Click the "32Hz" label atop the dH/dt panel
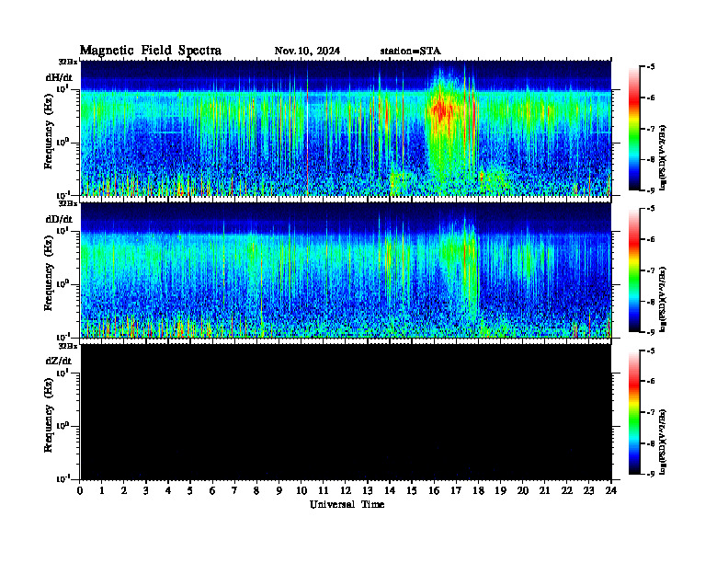 (68, 62)
